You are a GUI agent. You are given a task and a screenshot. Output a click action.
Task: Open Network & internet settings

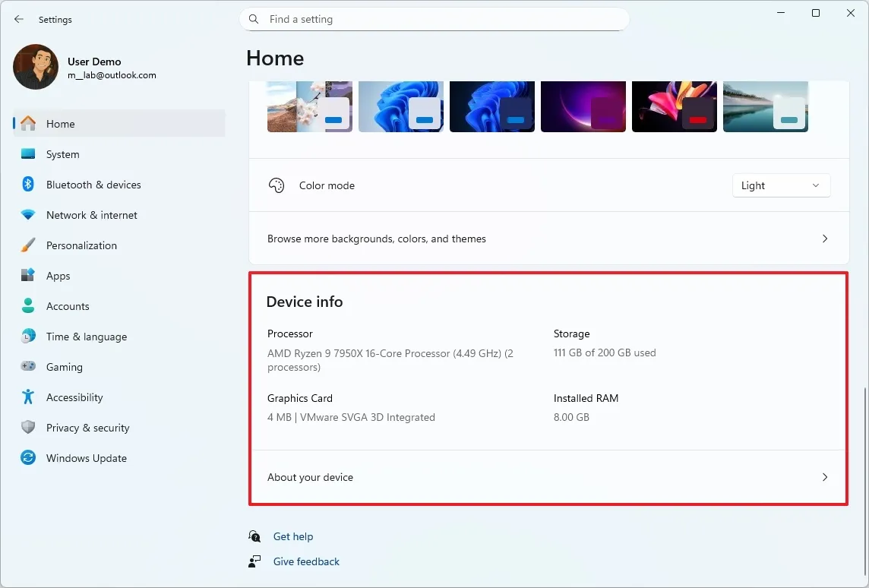coord(91,215)
